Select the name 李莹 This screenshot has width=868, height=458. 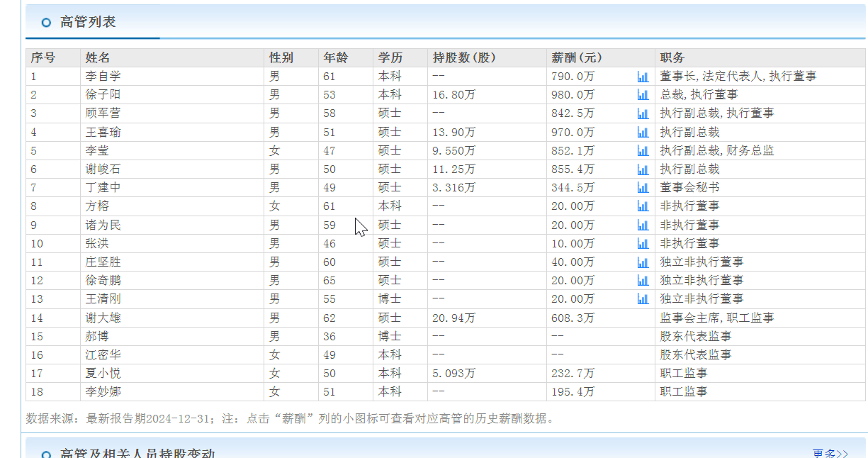[98, 151]
